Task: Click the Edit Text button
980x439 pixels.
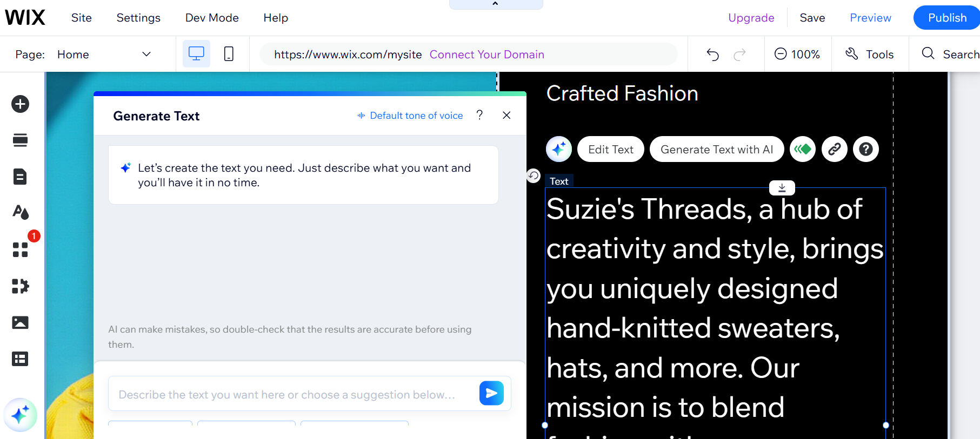Action: click(x=610, y=150)
